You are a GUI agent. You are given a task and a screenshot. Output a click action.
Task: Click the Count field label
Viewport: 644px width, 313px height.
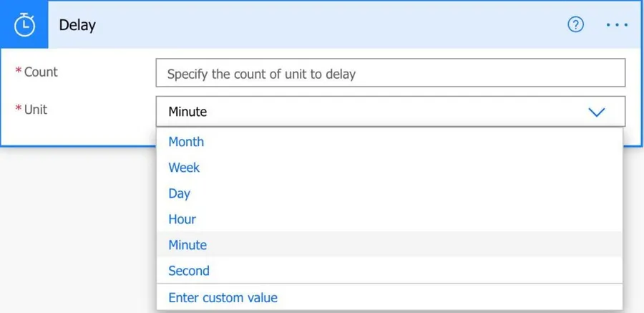pyautogui.click(x=41, y=72)
